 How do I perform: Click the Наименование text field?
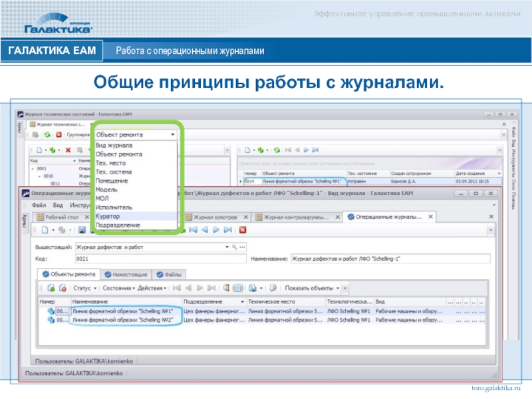click(x=389, y=259)
